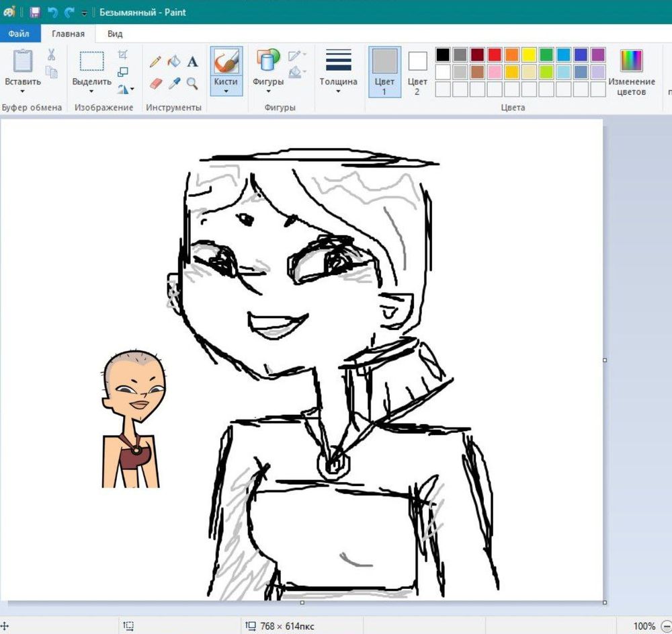Select the Text tool (A icon)

point(192,62)
